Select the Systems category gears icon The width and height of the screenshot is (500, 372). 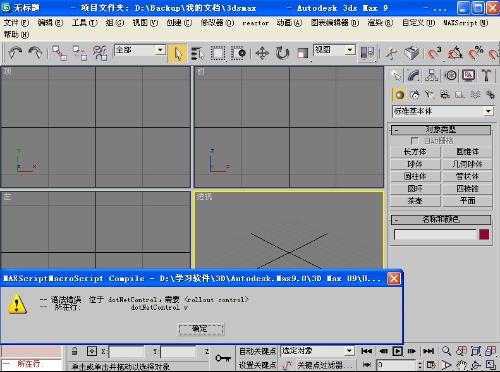pos(490,95)
